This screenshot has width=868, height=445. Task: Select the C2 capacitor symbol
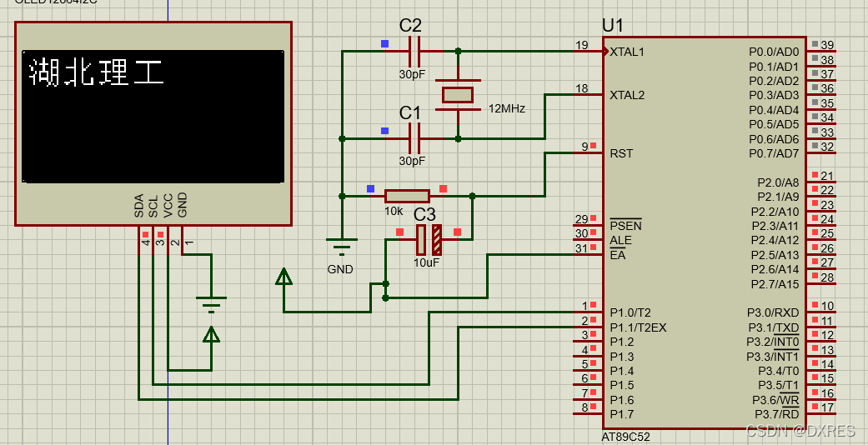[x=414, y=52]
